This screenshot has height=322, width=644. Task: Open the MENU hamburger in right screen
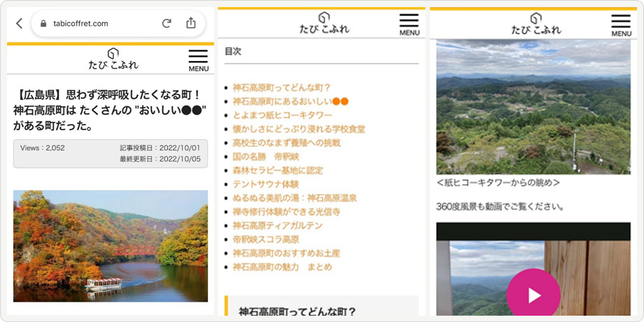click(x=621, y=25)
